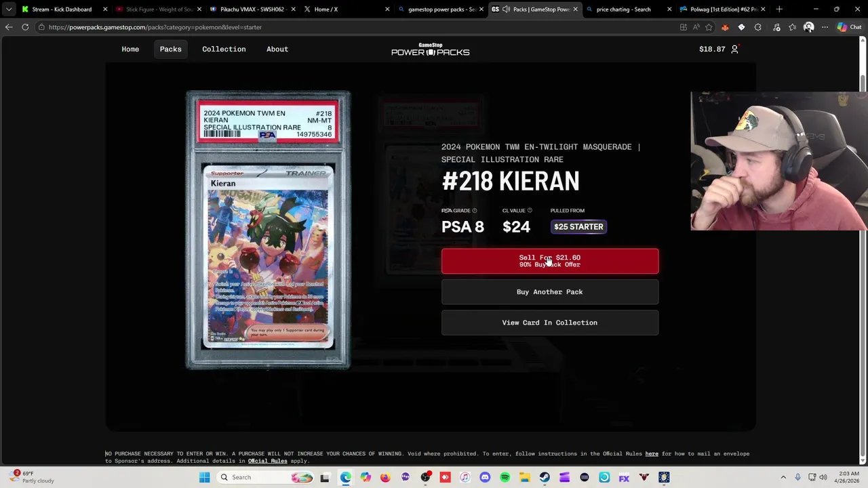Open the account profile icon beside $18.87
This screenshot has height=488, width=868.
pyautogui.click(x=734, y=49)
